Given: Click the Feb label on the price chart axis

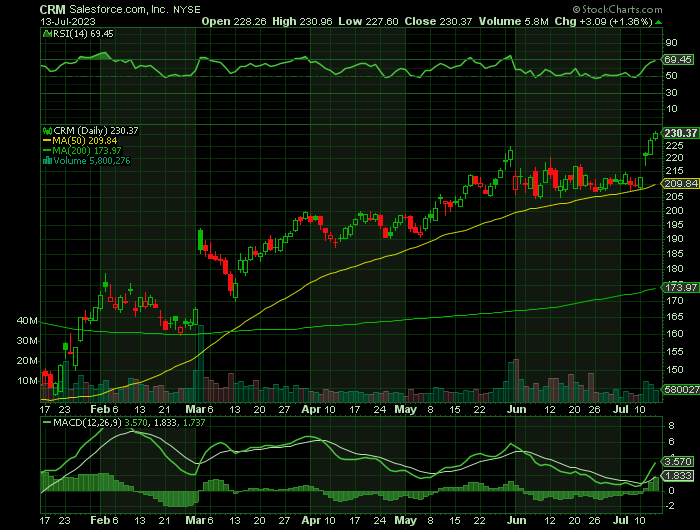Looking at the screenshot, I should (100, 409).
